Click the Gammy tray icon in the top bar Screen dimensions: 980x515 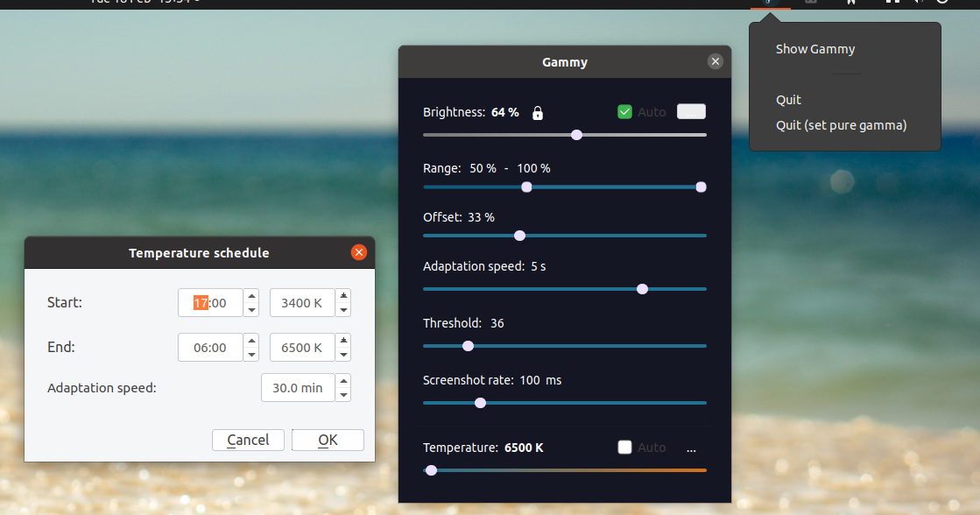[768, 4]
